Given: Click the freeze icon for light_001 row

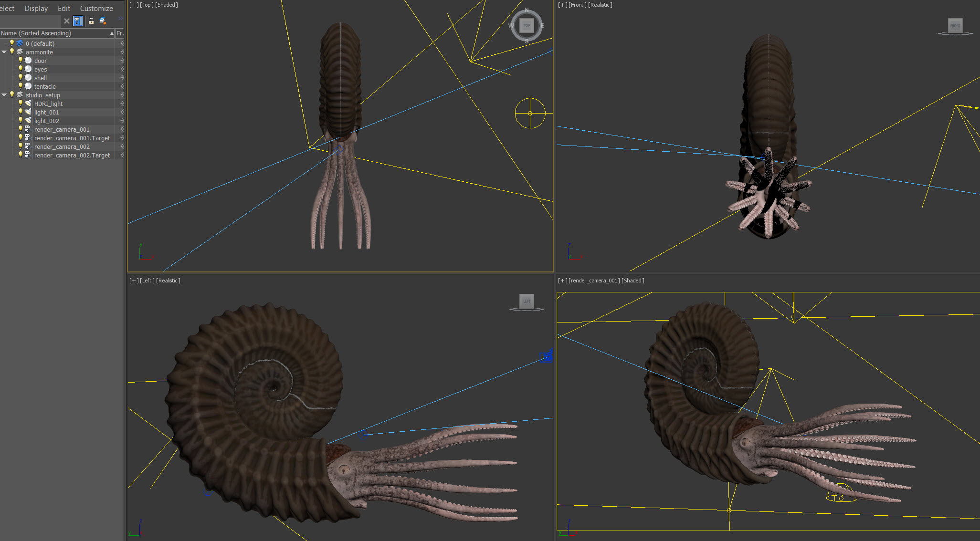Looking at the screenshot, I should coord(121,112).
